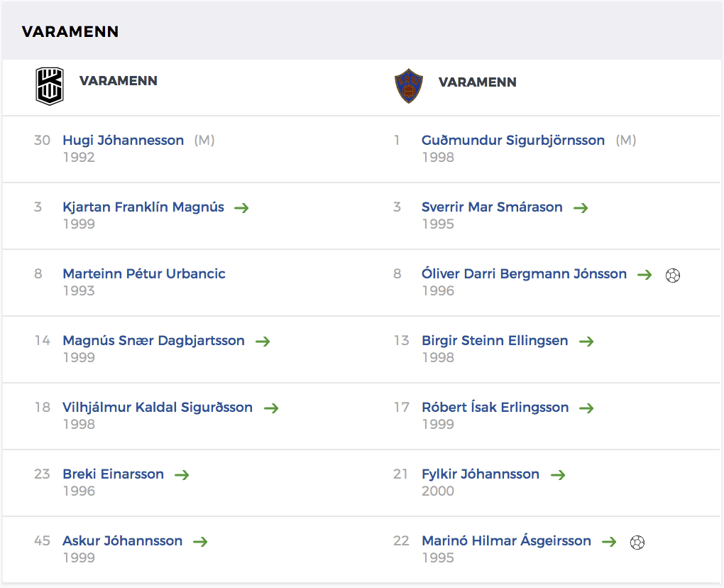The width and height of the screenshot is (724, 588).
Task: Click goal ball icon beside Óliver Darri
Action: point(673,276)
